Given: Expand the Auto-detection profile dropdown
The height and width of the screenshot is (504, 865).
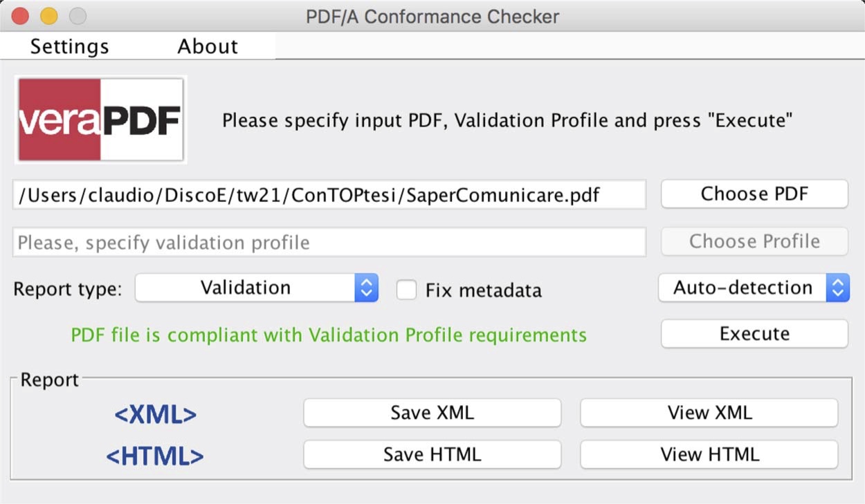Looking at the screenshot, I should tap(753, 288).
